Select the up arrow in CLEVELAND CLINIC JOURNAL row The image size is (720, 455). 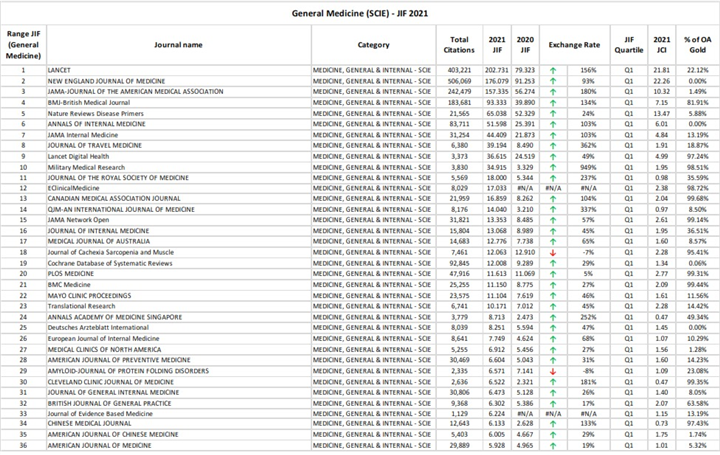pyautogui.click(x=553, y=382)
